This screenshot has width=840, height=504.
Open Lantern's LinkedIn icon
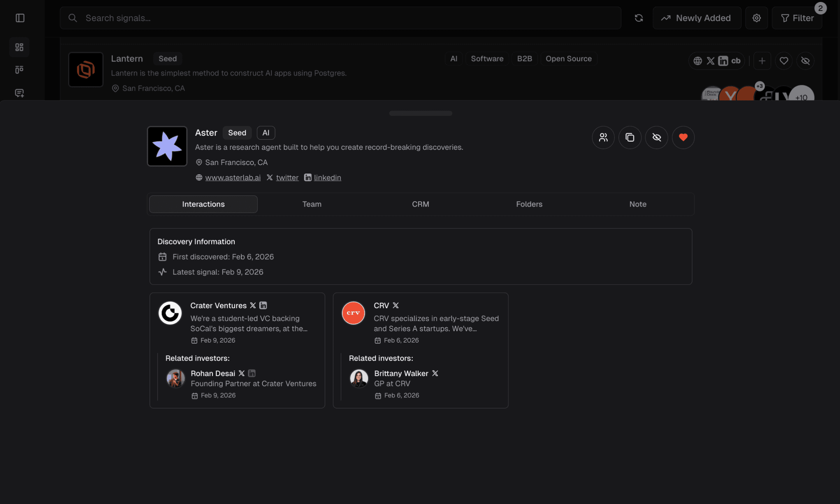point(723,61)
